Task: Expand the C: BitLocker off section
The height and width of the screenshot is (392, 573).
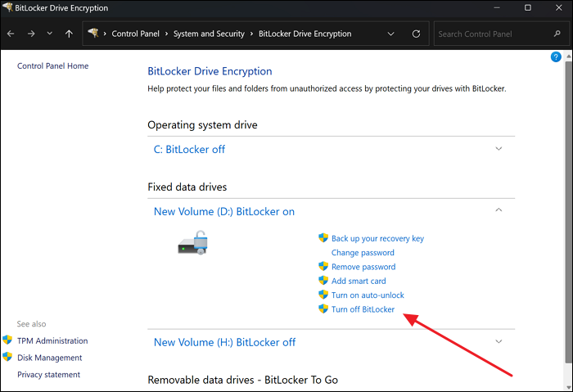Action: (499, 149)
